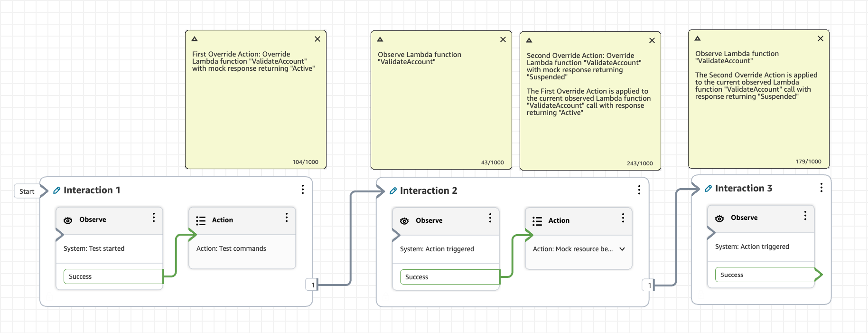Edit the Interaction 1 name pencil icon
The height and width of the screenshot is (333, 868).
pos(56,190)
